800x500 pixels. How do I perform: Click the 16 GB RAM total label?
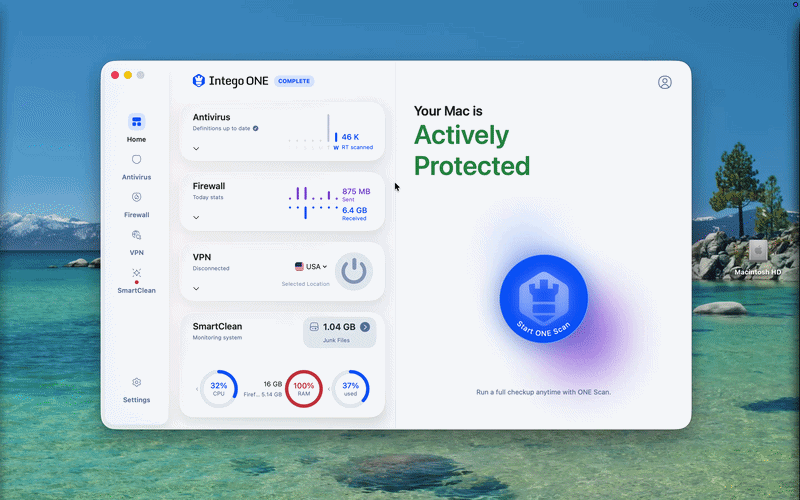pos(273,384)
